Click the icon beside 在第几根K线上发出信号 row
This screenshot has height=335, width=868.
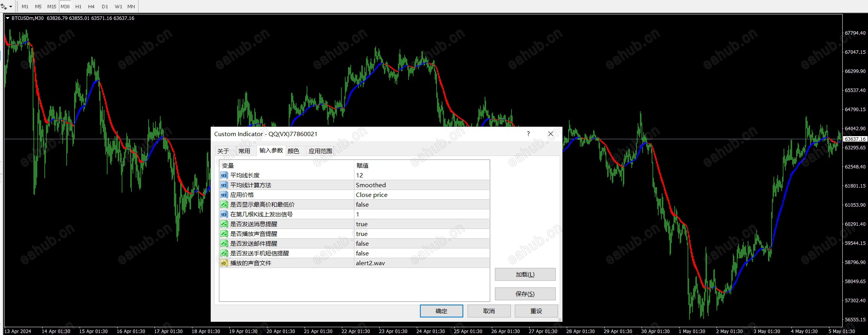[x=224, y=214]
